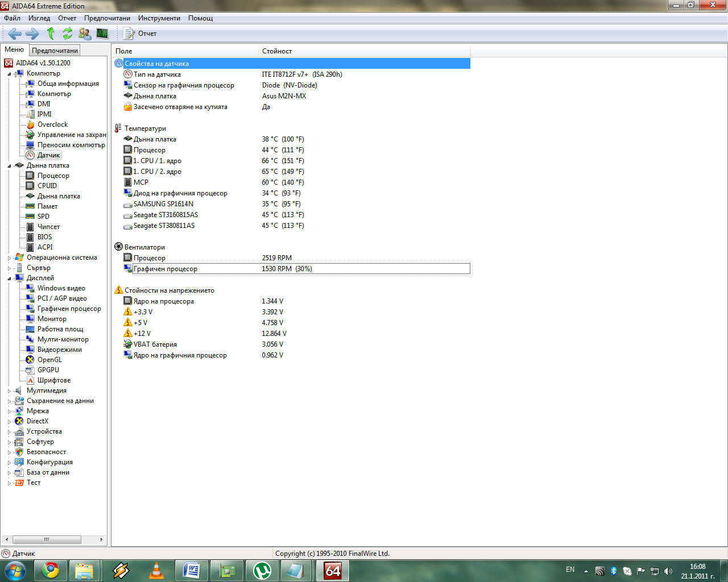Click the green Up arrow toolbar icon
The width and height of the screenshot is (728, 582).
click(x=51, y=34)
